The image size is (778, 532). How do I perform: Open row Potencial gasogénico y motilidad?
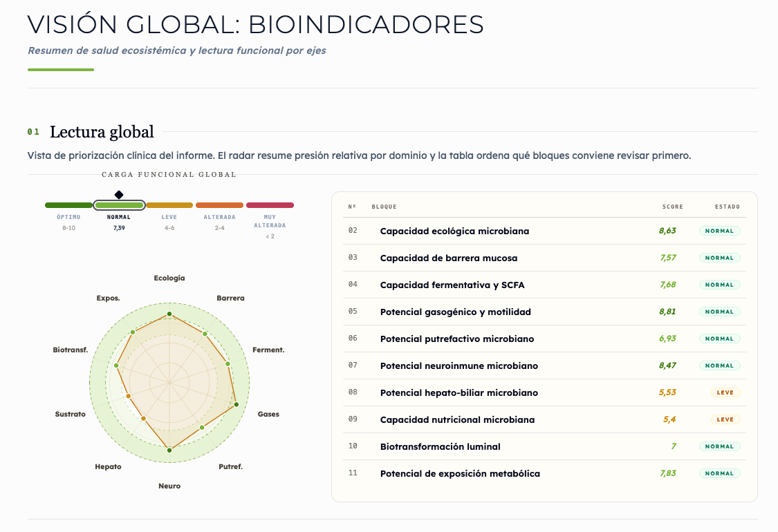pos(544,312)
